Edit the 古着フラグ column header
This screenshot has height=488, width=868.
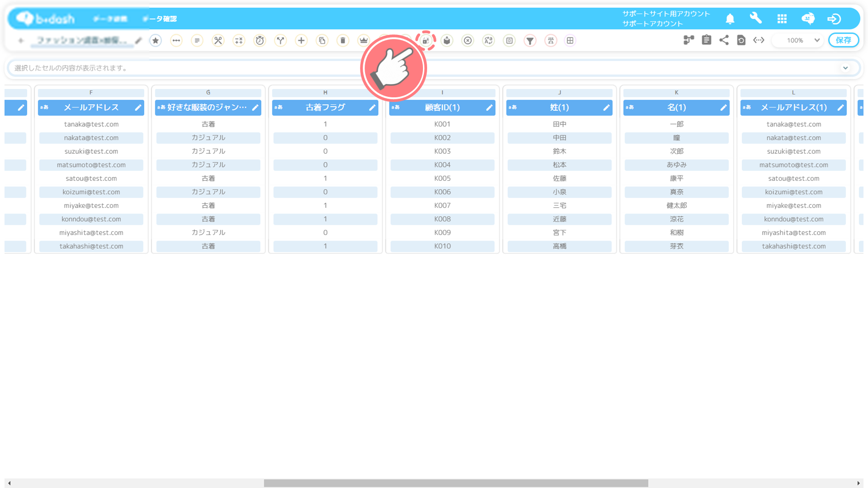click(372, 107)
